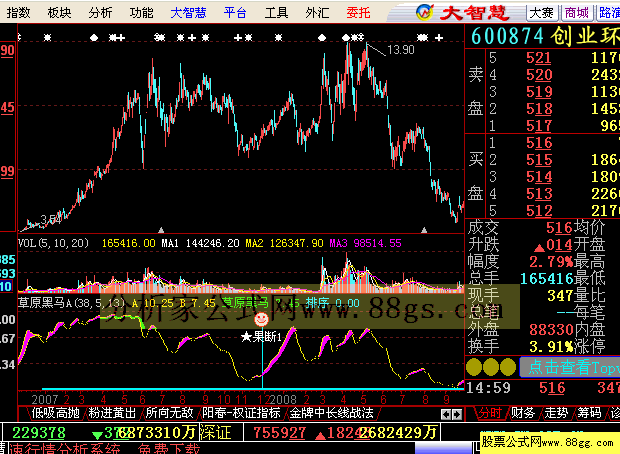Switch to the 所向无敌 indicator tab
620x454 pixels.
click(169, 413)
